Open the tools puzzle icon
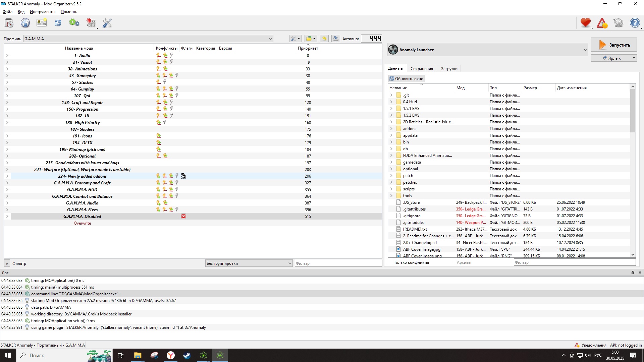Screen dimensions: 644x362 pyautogui.click(x=91, y=23)
